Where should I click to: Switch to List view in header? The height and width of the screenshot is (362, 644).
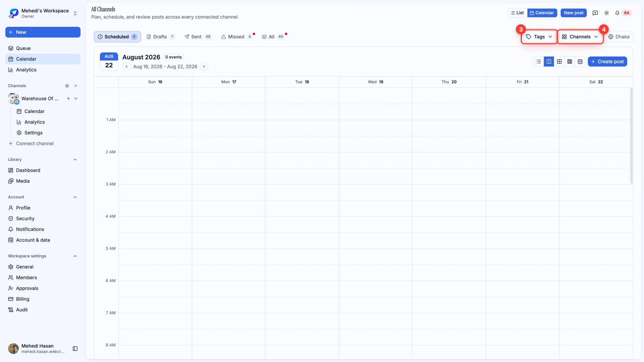(x=517, y=13)
